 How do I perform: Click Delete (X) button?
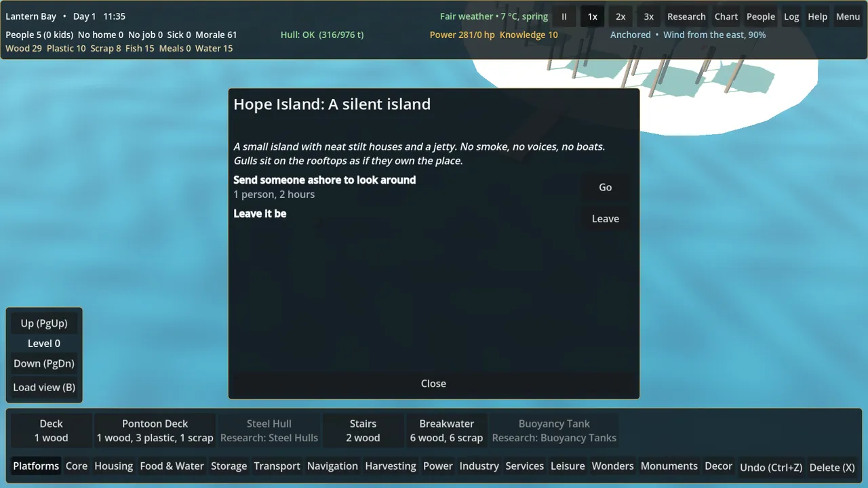832,467
